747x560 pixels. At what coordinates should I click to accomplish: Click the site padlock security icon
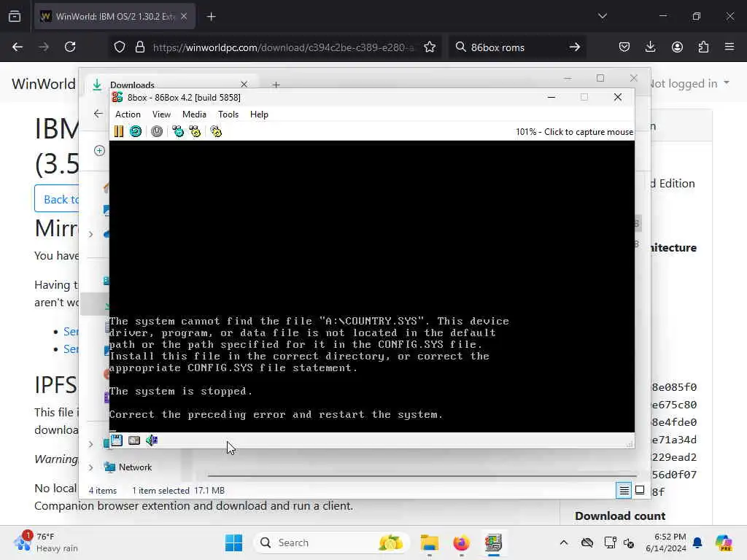click(139, 47)
